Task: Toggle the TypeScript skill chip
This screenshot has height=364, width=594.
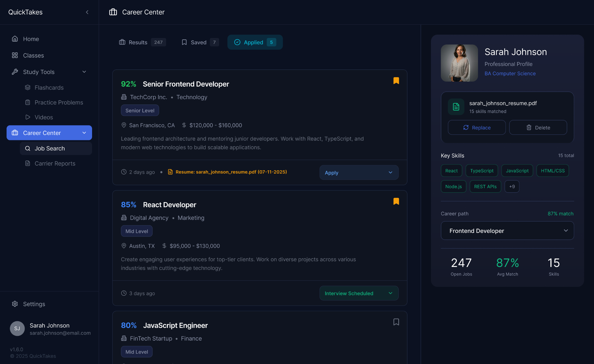Action: (482, 171)
